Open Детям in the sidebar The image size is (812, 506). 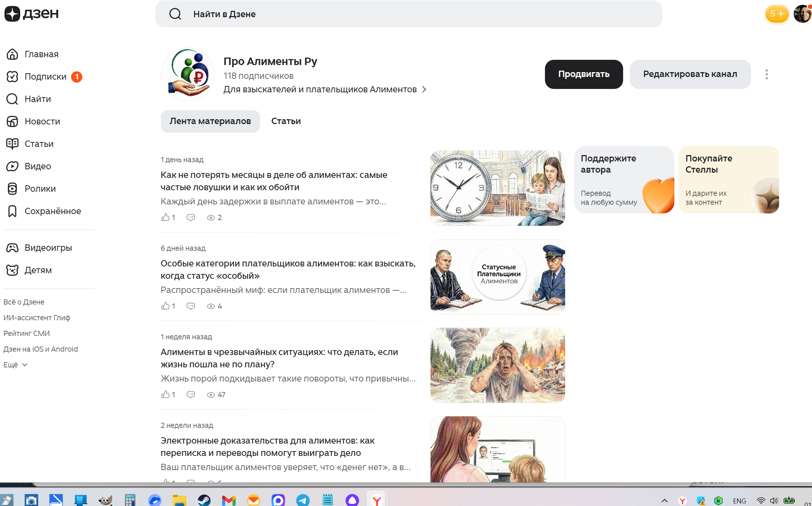coord(29,270)
